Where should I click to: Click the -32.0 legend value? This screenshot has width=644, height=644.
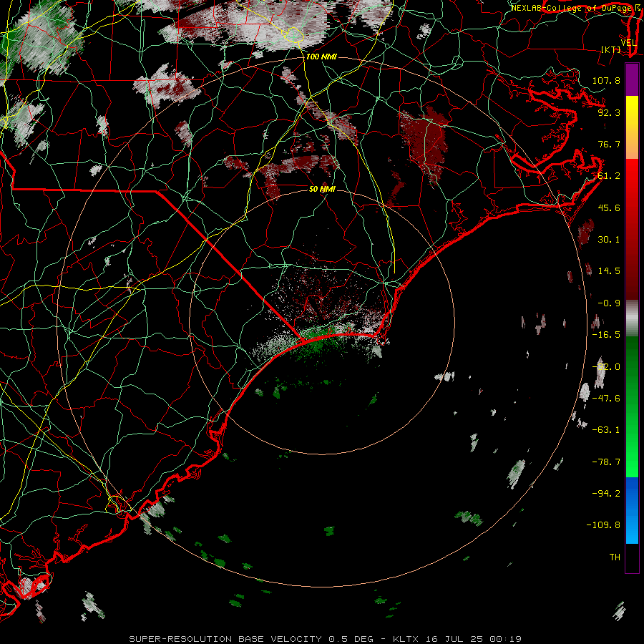click(606, 367)
